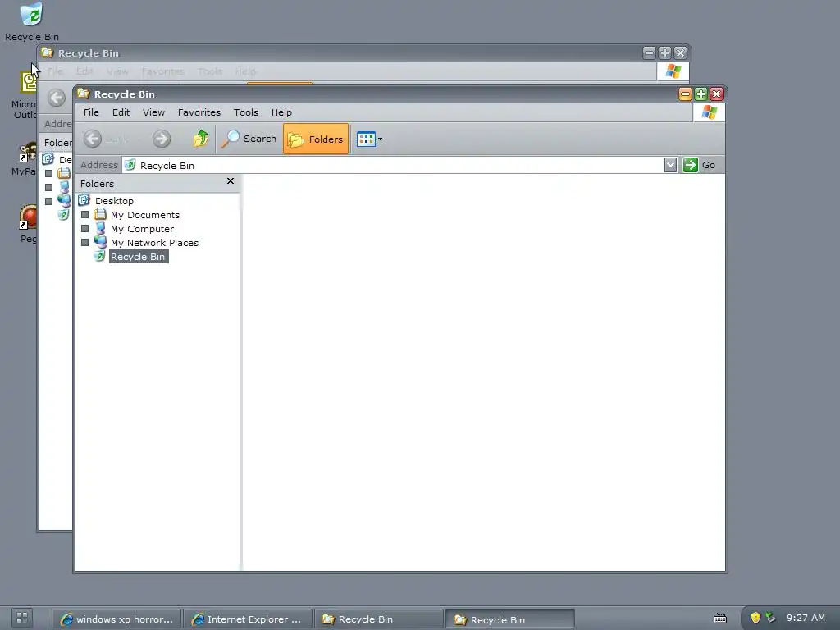The image size is (840, 630).
Task: Click the My Computer icon in tree
Action: point(100,229)
